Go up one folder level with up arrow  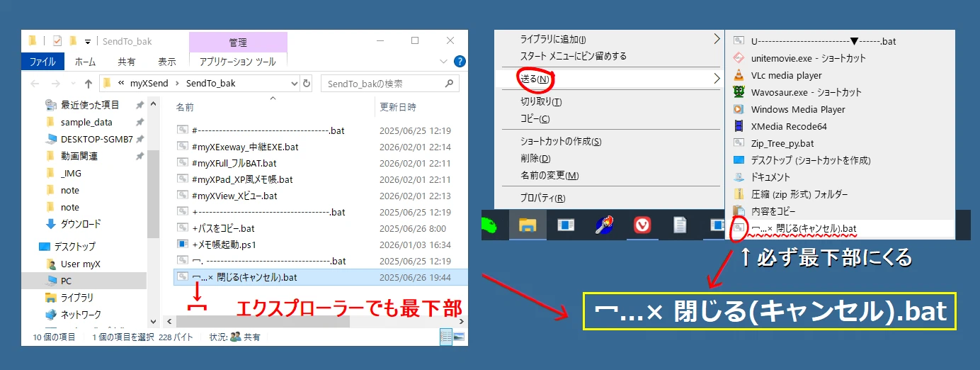pyautogui.click(x=89, y=84)
